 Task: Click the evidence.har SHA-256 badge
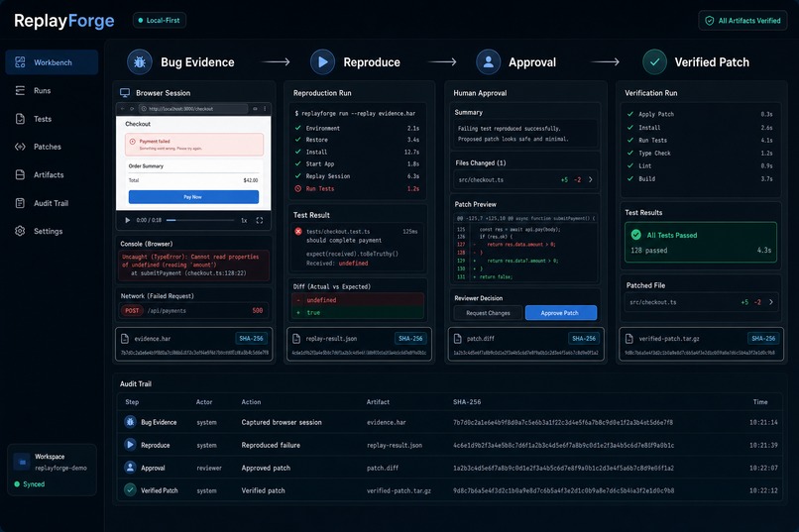(251, 339)
